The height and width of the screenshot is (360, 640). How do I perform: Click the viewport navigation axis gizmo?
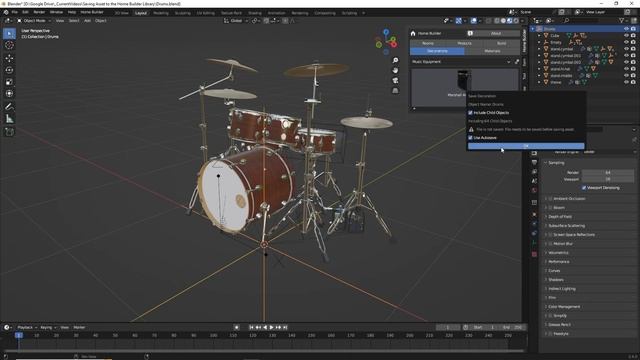click(x=386, y=42)
